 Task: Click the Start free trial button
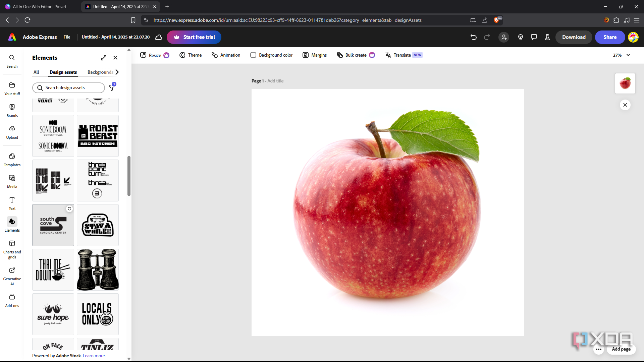click(x=194, y=37)
